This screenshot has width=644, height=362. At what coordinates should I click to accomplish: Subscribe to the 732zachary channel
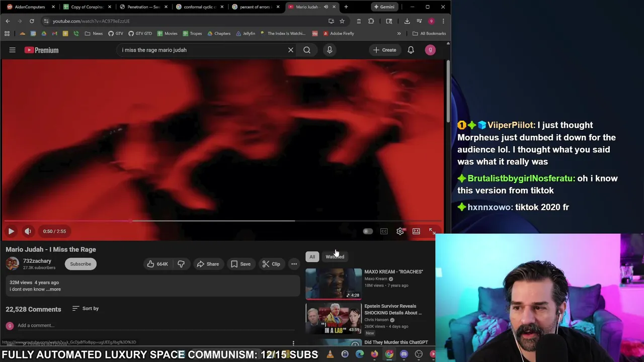[x=80, y=264]
